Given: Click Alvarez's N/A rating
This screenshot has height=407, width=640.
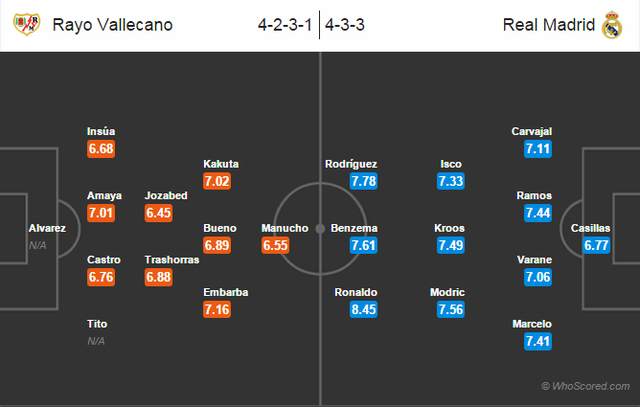Looking at the screenshot, I should coord(38,245).
